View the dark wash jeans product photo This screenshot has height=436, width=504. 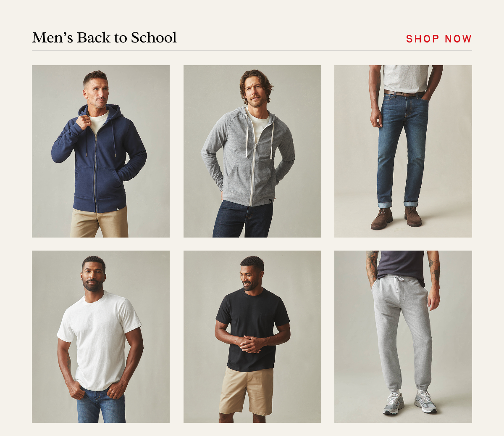403,151
